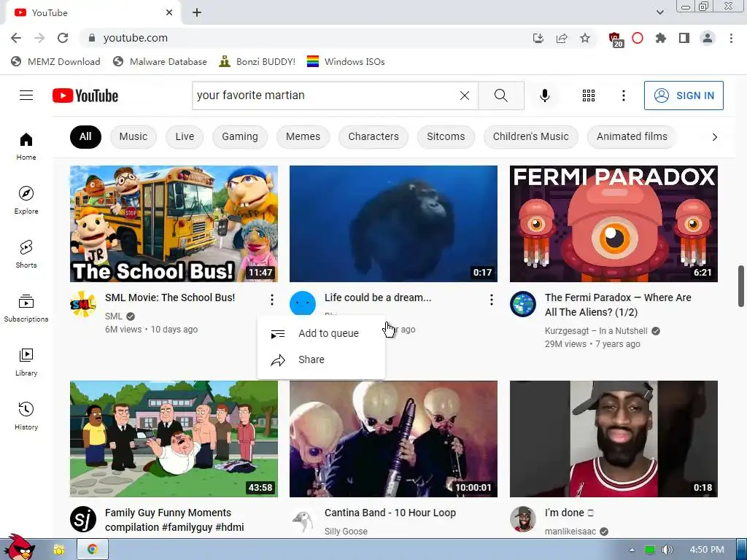Select the Live filter chip

185,136
